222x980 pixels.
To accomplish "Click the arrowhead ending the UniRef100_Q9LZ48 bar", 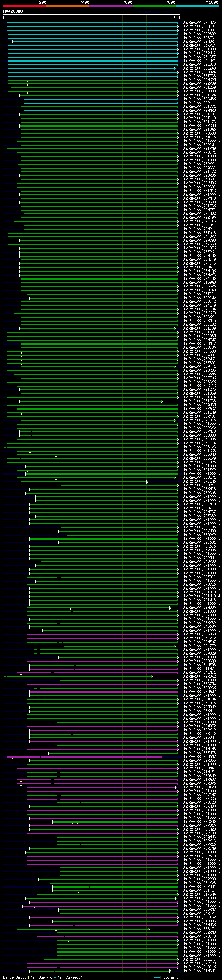I will [x=175, y=68].
